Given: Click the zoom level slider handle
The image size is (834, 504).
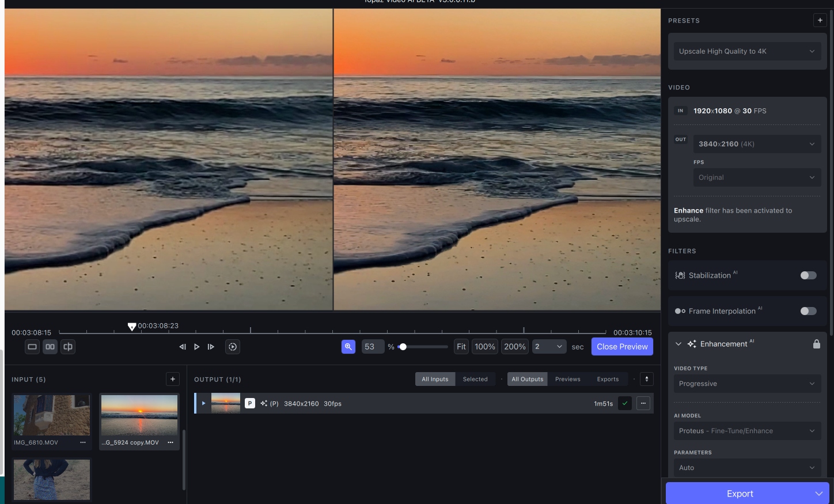Looking at the screenshot, I should pos(403,347).
